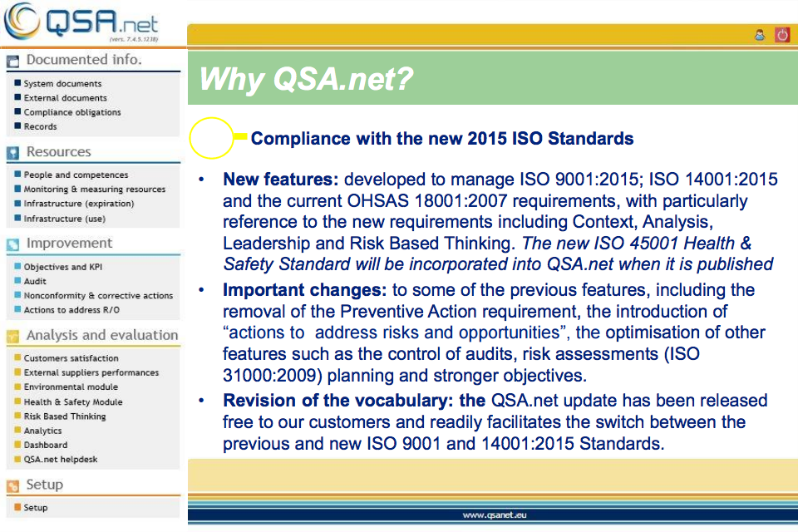
Task: Click the Improvement section icon
Action: (x=12, y=244)
